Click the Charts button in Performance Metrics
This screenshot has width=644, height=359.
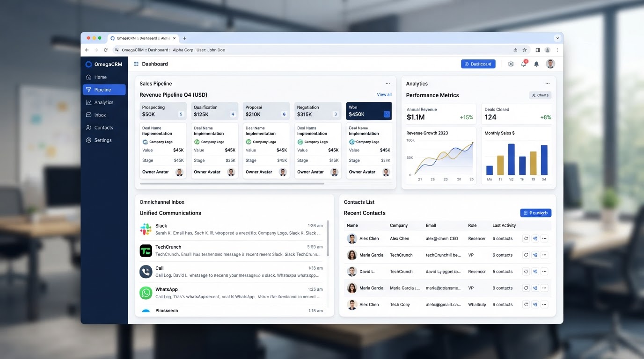[x=540, y=95]
